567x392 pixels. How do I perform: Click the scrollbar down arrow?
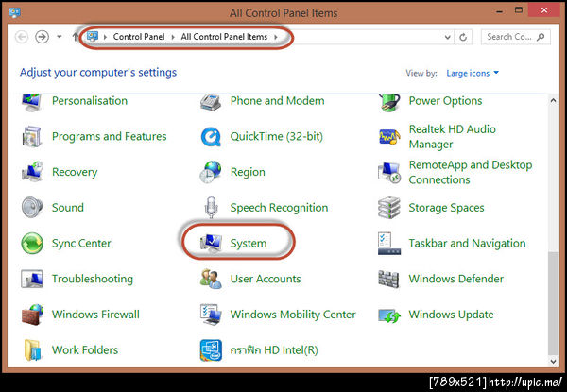(x=553, y=361)
